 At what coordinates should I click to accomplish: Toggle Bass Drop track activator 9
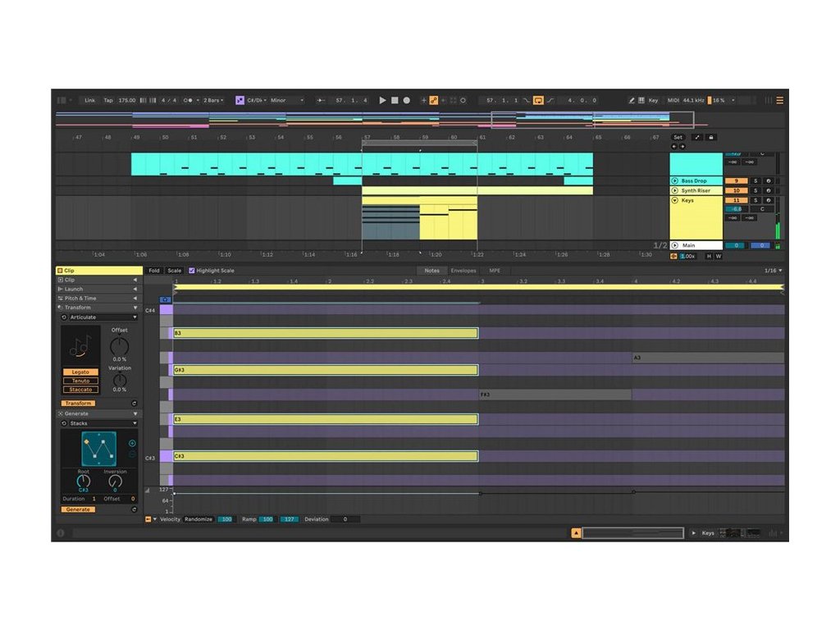click(x=735, y=180)
